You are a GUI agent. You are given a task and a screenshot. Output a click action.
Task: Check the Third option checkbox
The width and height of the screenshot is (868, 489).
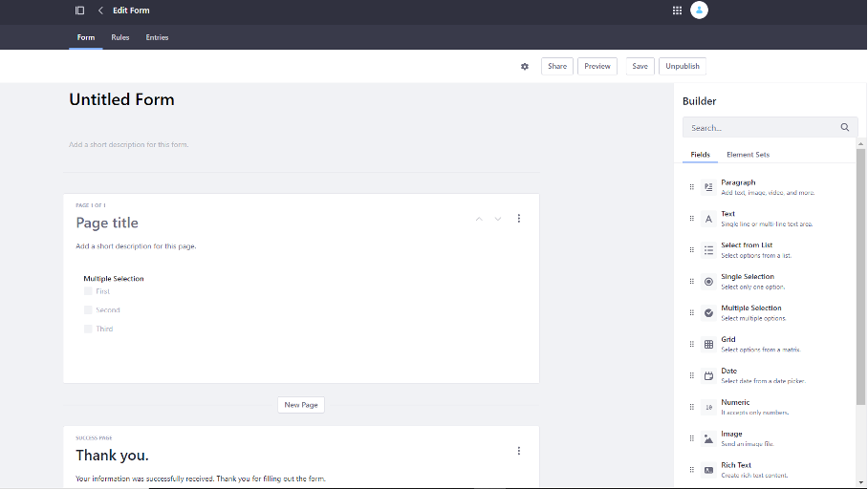tap(88, 329)
